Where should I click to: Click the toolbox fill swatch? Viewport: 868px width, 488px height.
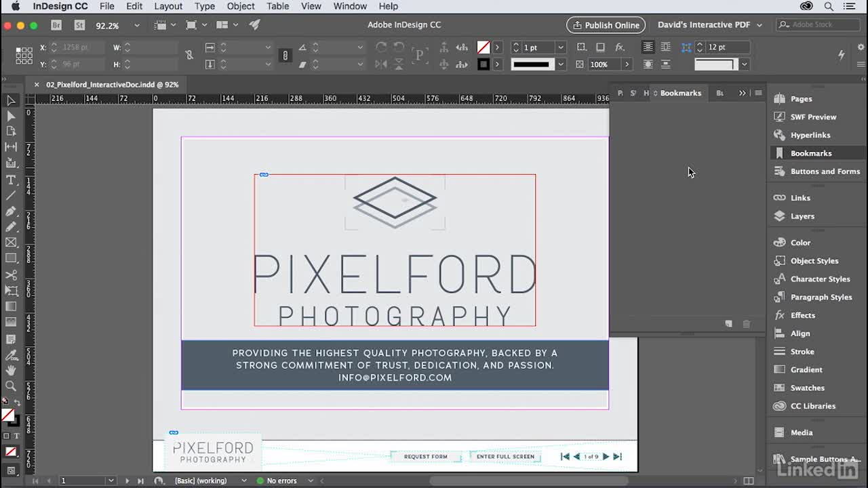(7, 415)
